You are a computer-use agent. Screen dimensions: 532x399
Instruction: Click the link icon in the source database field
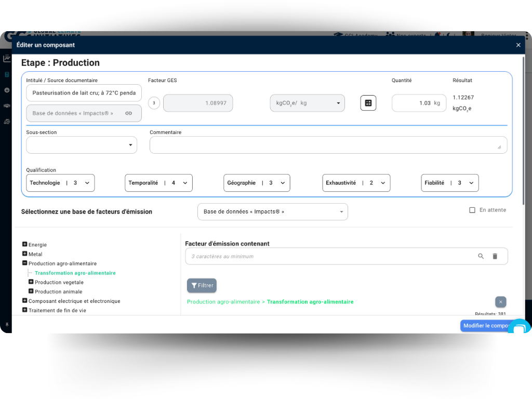[x=128, y=113]
